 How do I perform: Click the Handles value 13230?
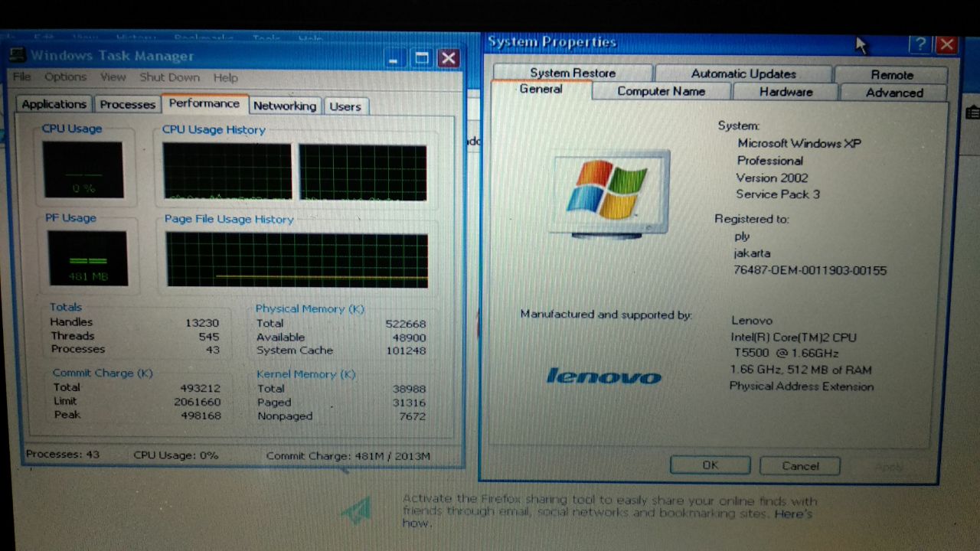202,323
